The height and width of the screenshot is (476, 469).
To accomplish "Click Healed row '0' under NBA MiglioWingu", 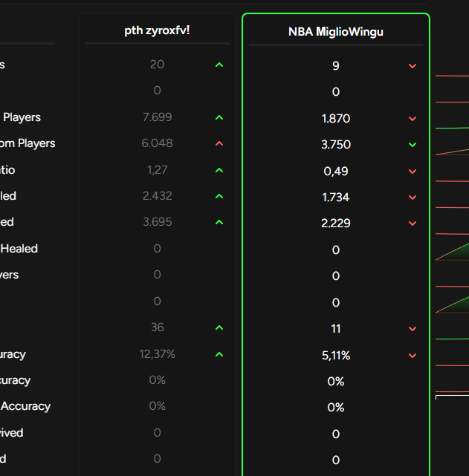I will (x=336, y=250).
